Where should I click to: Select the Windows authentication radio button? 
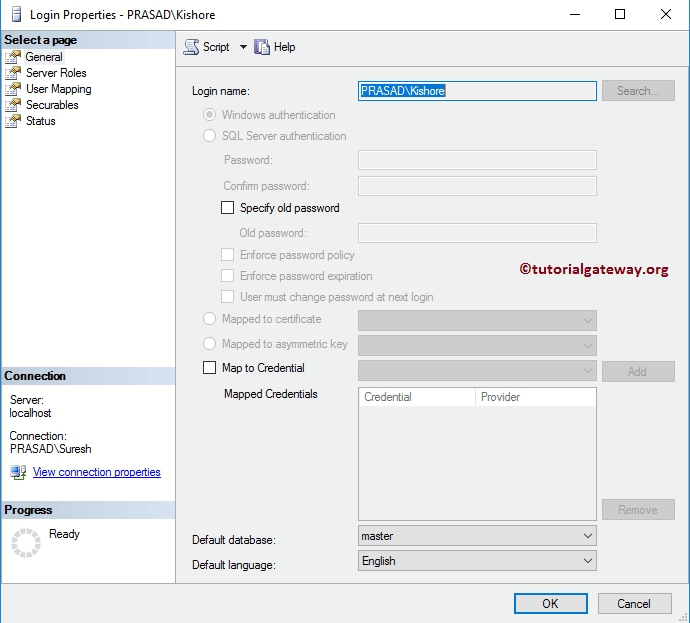click(x=209, y=115)
